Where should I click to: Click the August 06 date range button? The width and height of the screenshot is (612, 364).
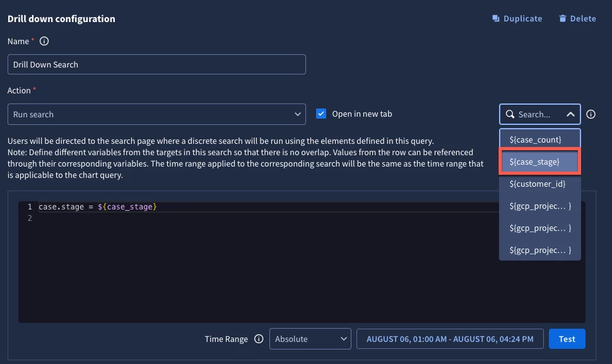450,339
